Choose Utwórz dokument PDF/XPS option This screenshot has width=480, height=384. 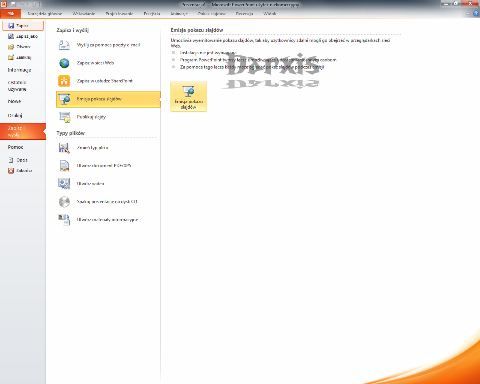[x=108, y=166]
